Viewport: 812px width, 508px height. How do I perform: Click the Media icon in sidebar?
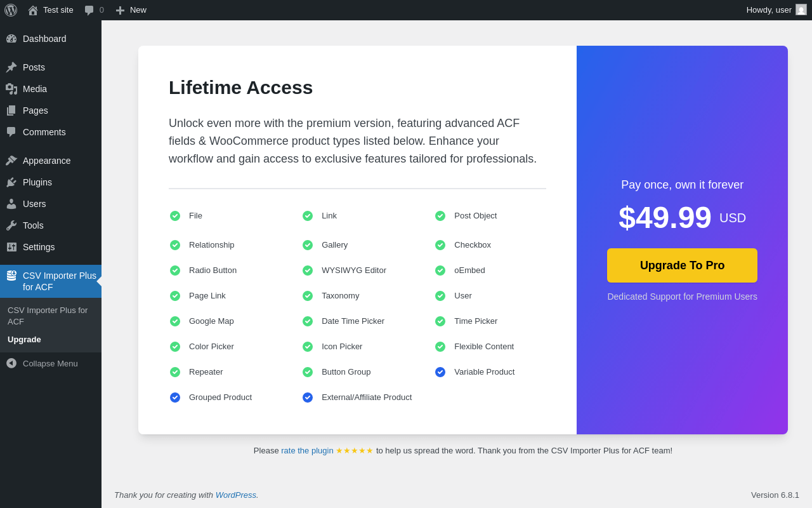(11, 89)
